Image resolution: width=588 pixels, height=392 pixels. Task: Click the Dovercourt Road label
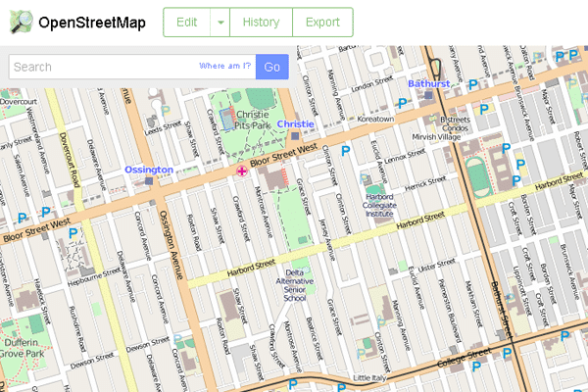(70, 160)
